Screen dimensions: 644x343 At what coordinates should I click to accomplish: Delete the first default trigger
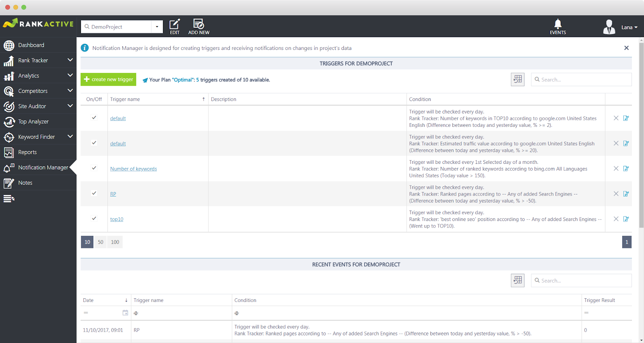[x=616, y=118]
